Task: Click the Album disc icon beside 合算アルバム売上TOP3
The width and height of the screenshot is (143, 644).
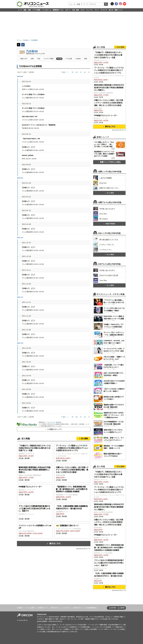Action: (95, 202)
